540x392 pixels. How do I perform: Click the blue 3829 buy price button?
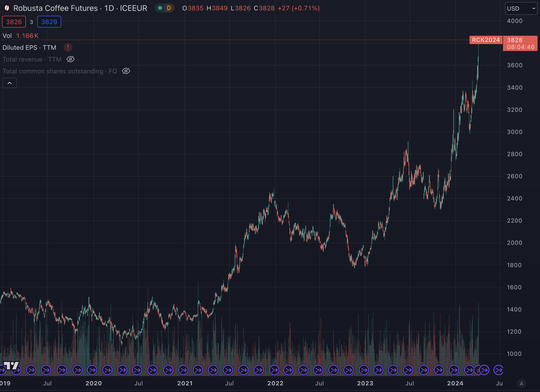pyautogui.click(x=49, y=22)
